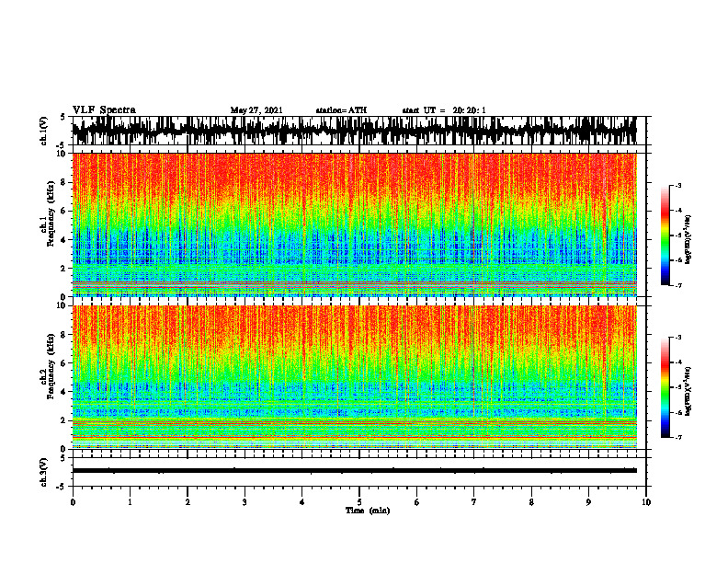Click ch.2 frequency axis "6" kHz tick label
Viewport: 728px width, 563px height.
point(64,363)
